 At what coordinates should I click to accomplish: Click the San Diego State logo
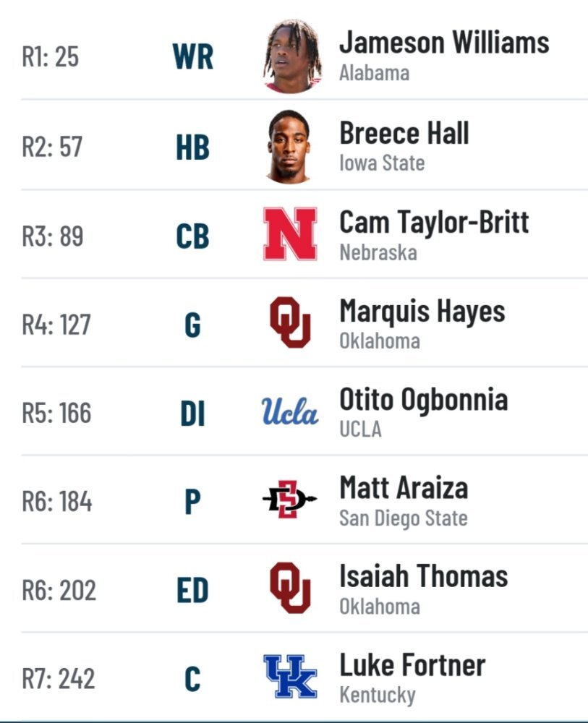tap(289, 500)
